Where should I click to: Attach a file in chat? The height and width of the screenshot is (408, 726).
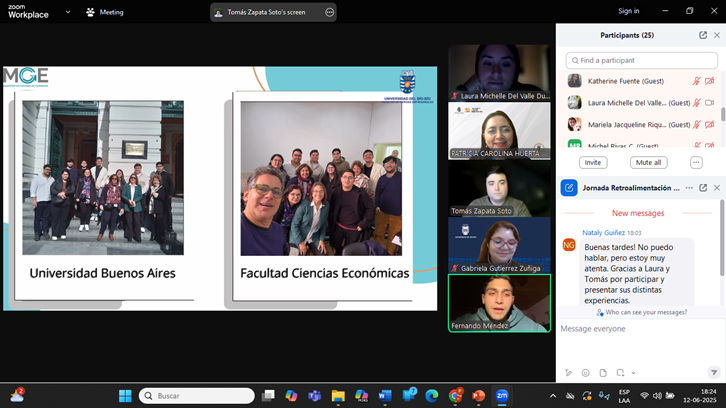pos(603,373)
